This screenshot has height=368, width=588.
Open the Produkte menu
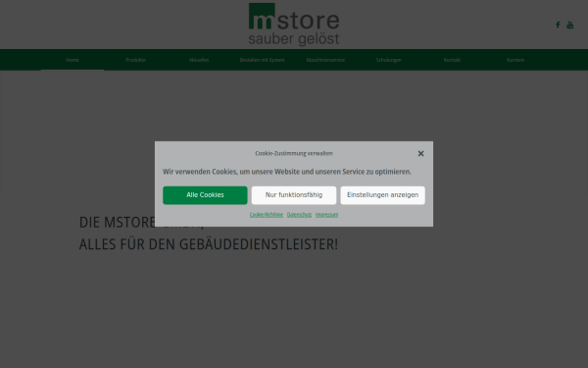click(x=136, y=60)
